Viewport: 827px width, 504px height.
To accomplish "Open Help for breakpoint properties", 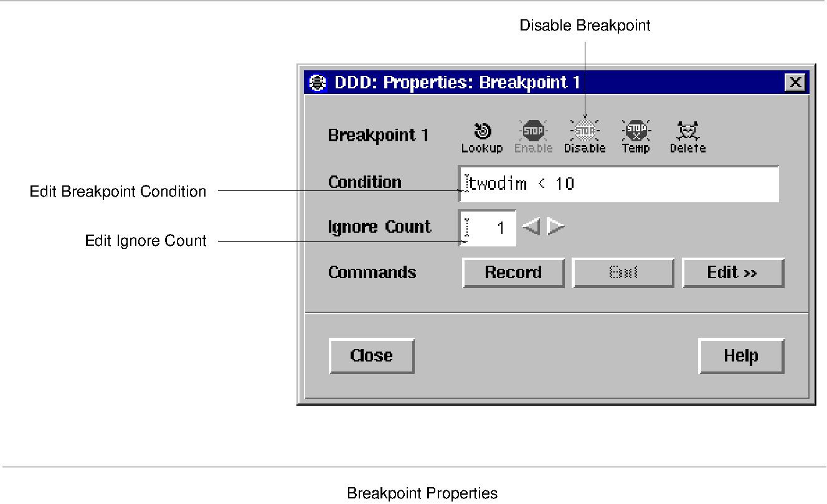I will [740, 355].
